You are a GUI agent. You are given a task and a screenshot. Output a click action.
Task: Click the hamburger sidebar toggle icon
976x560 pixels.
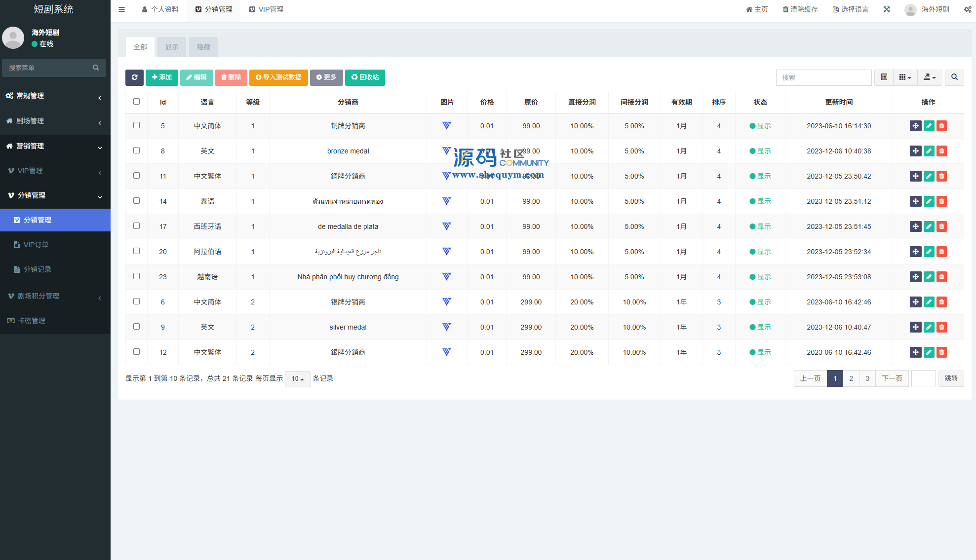click(x=122, y=9)
